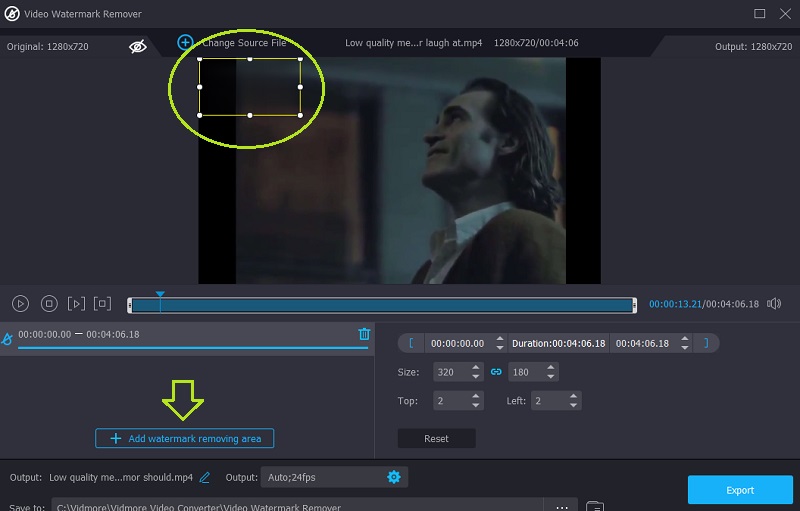Click the plus icon for Change Source File
This screenshot has width=800, height=511.
pyautogui.click(x=185, y=42)
